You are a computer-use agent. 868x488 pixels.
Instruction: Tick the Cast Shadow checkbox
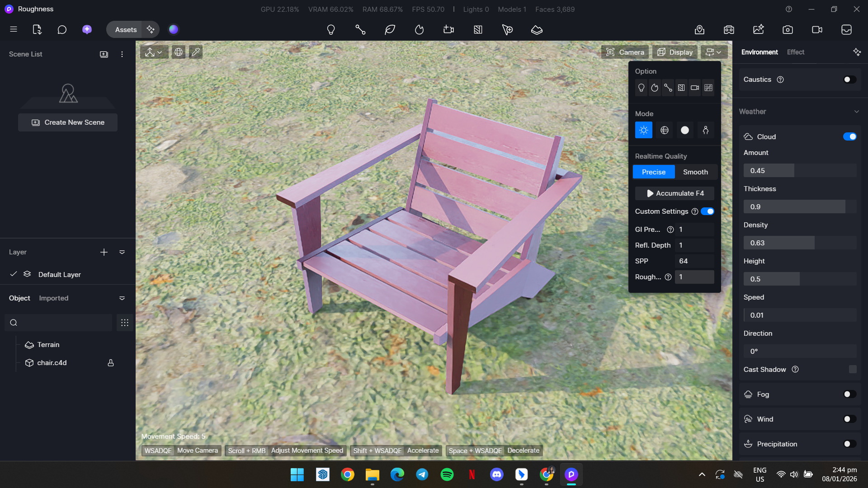(853, 370)
